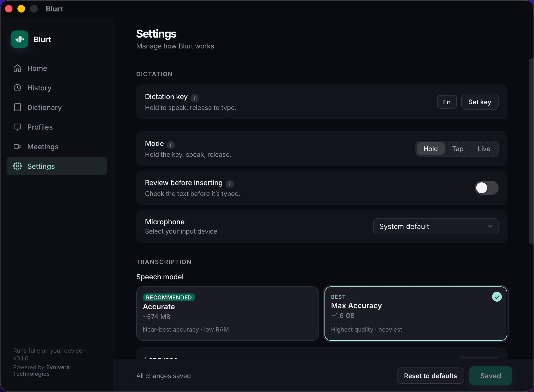
Task: Open the Microphone System default dropdown
Action: click(436, 226)
